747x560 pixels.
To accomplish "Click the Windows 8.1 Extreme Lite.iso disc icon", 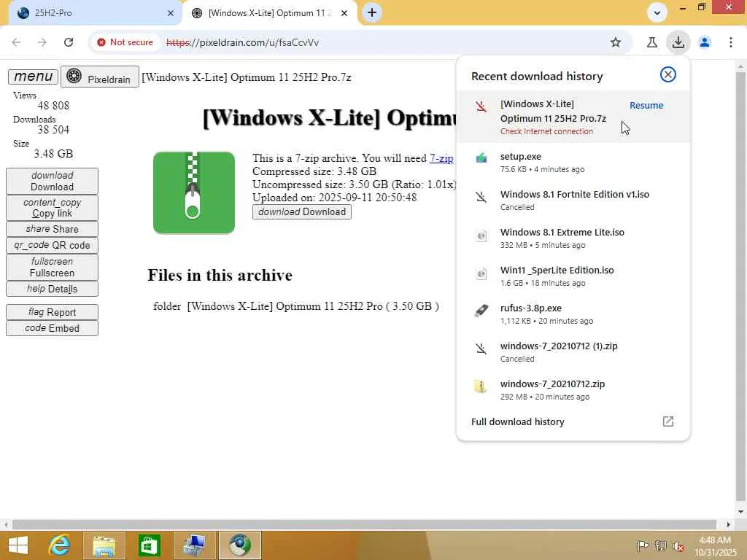I will click(481, 236).
